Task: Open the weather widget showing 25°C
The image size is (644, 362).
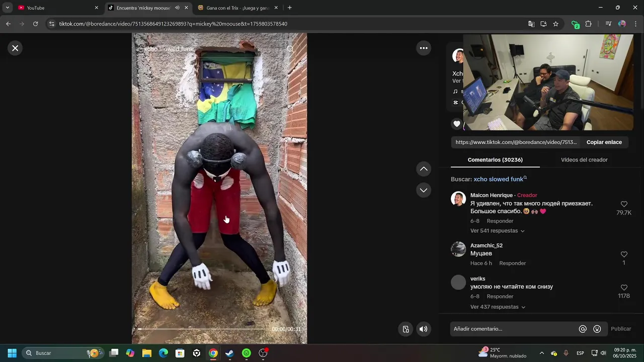Action: click(x=502, y=353)
